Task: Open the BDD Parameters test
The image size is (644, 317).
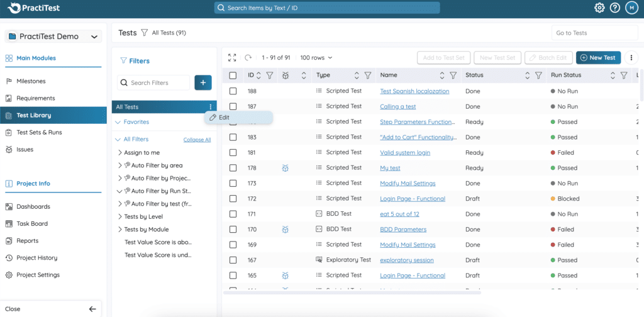Action: [403, 230]
